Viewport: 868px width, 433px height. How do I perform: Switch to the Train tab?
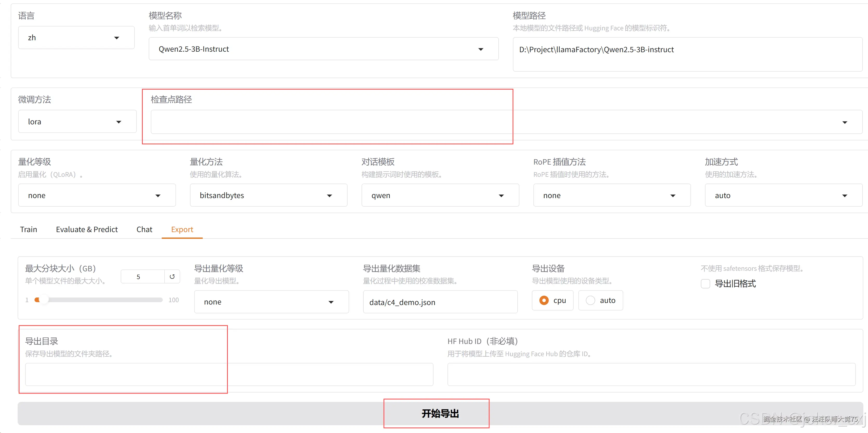[29, 229]
